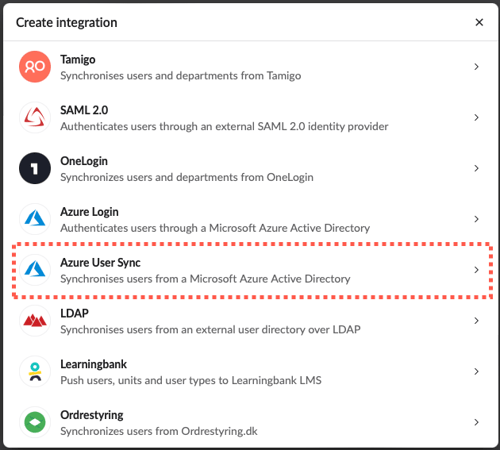
Task: Click the OneLogin black circle icon
Action: (x=35, y=168)
